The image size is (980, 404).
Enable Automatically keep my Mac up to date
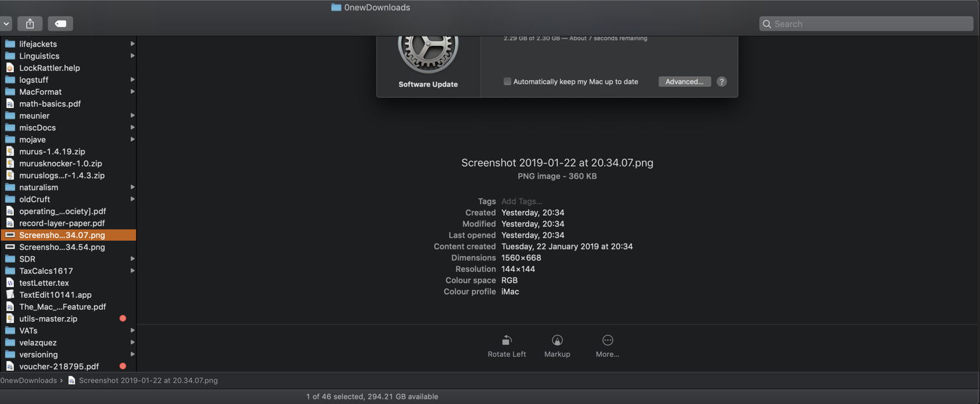[507, 82]
